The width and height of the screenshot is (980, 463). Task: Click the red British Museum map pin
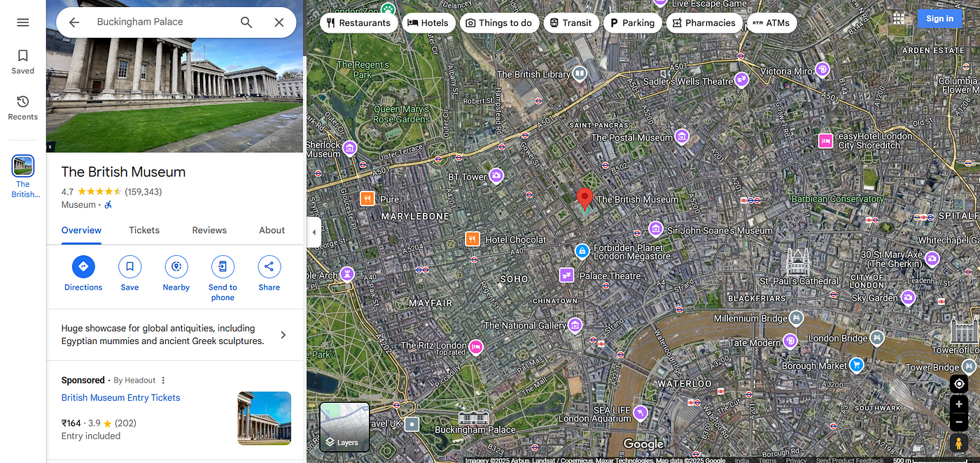(x=584, y=199)
